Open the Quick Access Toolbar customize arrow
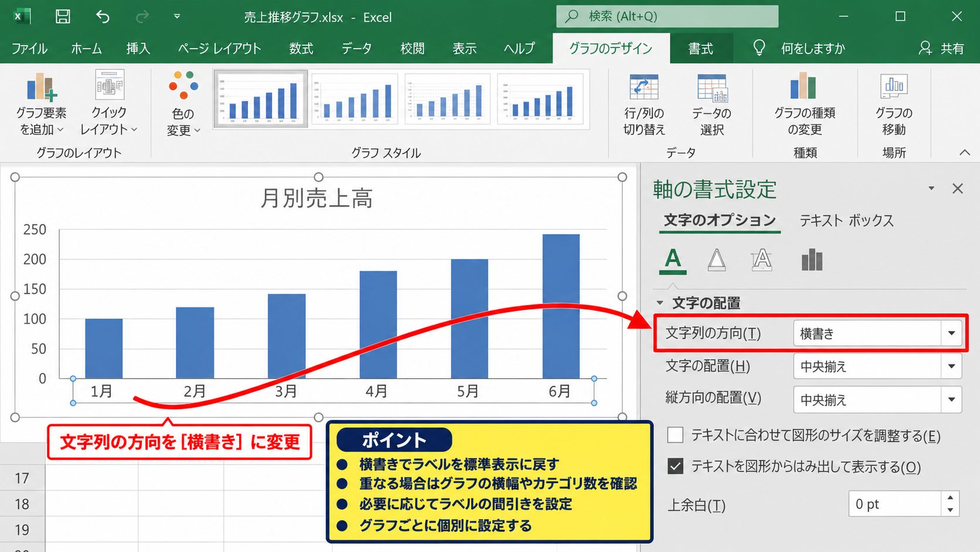The width and height of the screenshot is (980, 552). tap(177, 16)
